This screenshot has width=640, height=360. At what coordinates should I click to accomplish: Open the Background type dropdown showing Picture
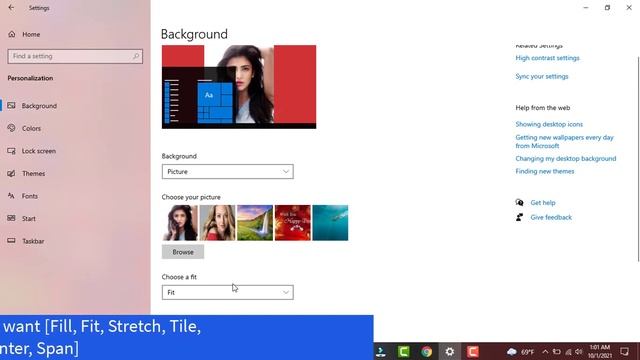[x=227, y=172]
